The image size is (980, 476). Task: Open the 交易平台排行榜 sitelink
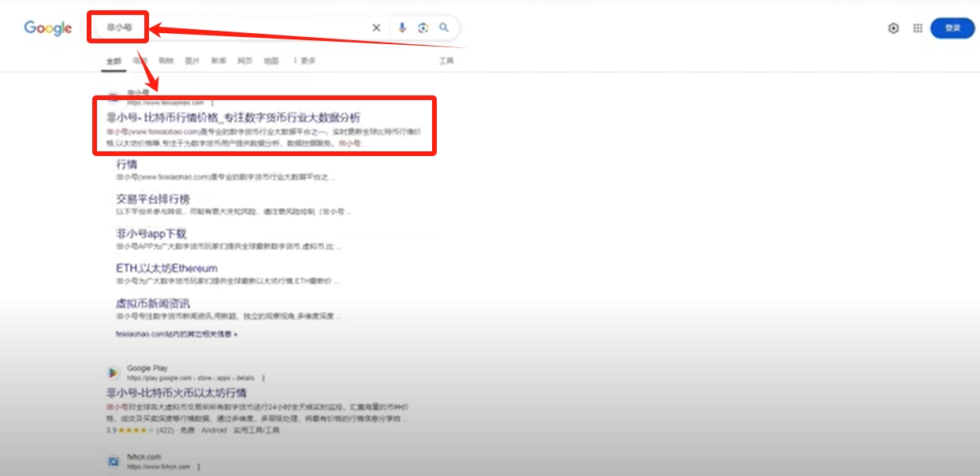[x=153, y=199]
